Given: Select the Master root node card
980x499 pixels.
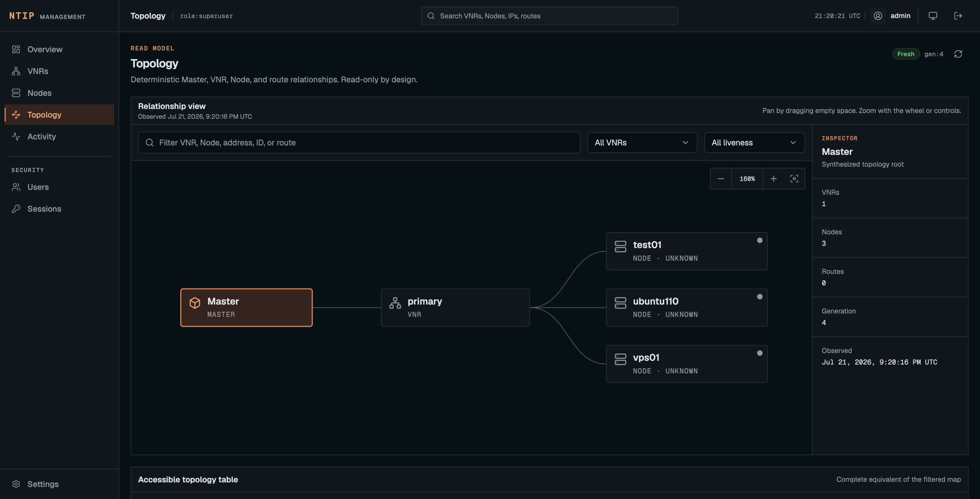Looking at the screenshot, I should (246, 307).
